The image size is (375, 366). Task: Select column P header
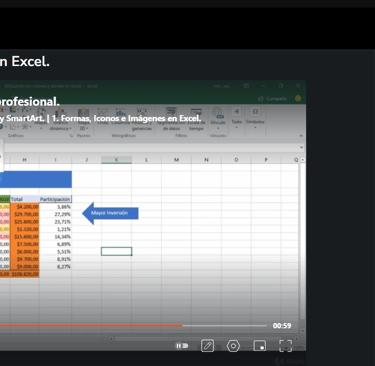click(x=266, y=160)
